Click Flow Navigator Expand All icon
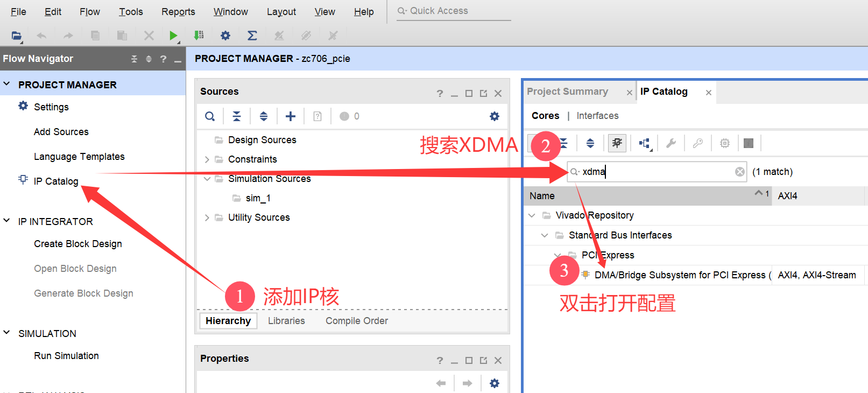Image resolution: width=868 pixels, height=393 pixels. pyautogui.click(x=149, y=59)
